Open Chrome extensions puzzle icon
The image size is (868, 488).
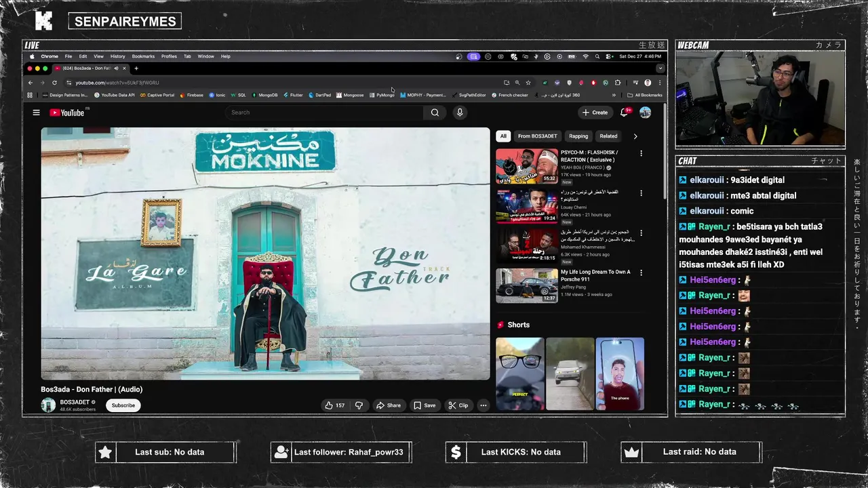[x=618, y=83]
